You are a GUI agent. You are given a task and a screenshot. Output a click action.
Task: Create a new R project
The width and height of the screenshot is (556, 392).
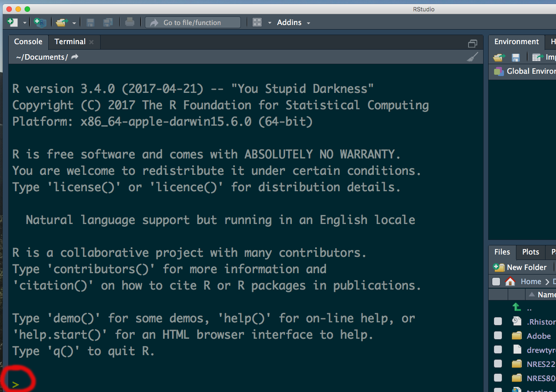(40, 22)
